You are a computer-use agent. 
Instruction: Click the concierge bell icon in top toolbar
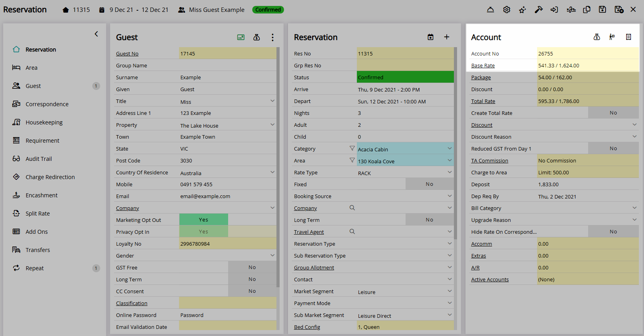[x=490, y=10]
